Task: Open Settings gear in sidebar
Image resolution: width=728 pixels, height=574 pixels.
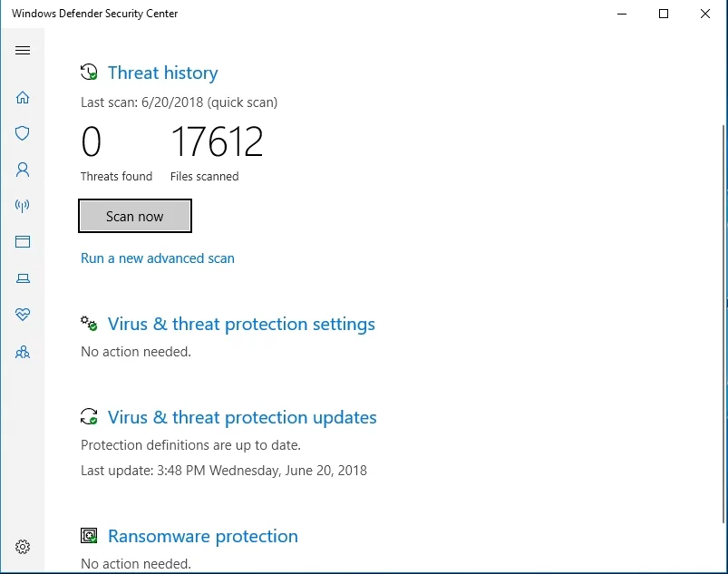Action: tap(23, 547)
